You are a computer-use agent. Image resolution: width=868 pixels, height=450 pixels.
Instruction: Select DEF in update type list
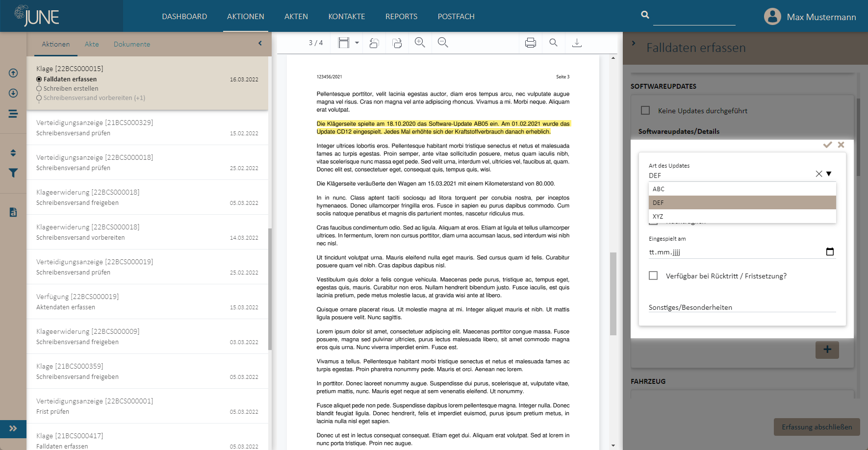tap(742, 202)
